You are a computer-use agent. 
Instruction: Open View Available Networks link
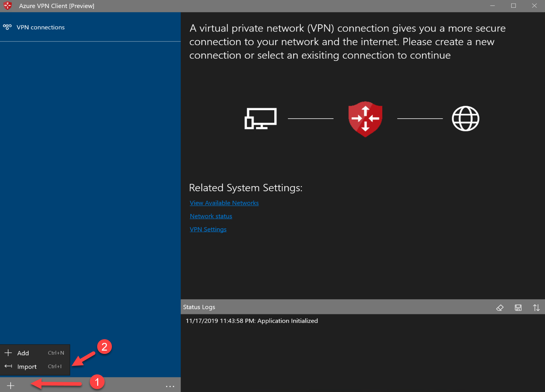224,203
